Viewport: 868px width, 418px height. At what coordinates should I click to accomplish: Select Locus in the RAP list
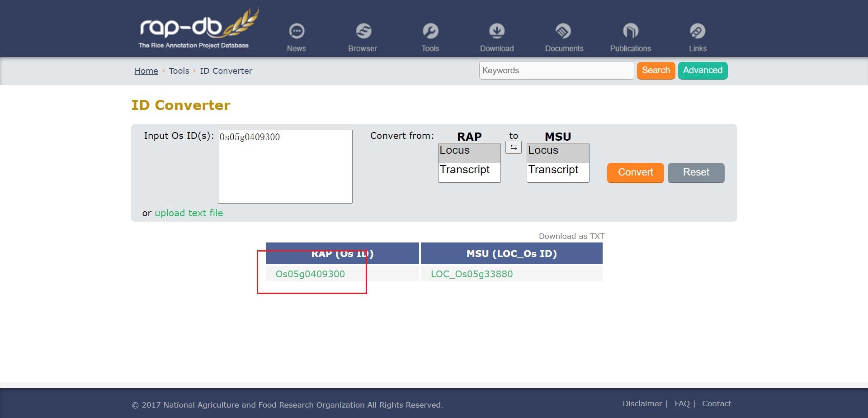pyautogui.click(x=469, y=151)
